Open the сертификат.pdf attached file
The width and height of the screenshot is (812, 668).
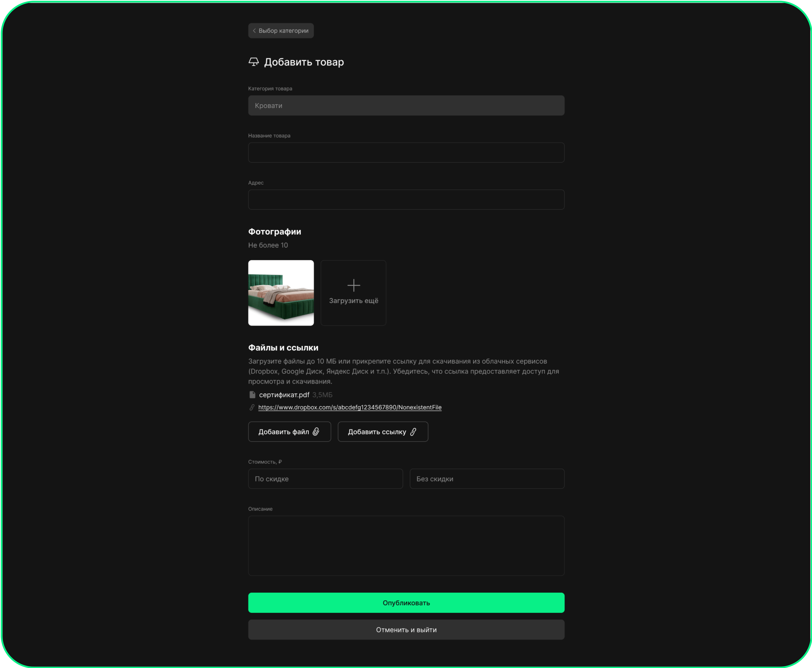click(x=284, y=395)
